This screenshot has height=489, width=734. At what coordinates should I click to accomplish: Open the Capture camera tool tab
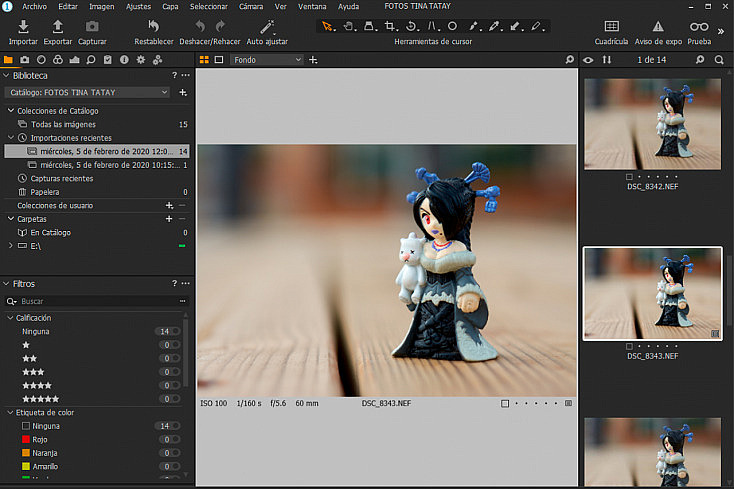point(24,59)
